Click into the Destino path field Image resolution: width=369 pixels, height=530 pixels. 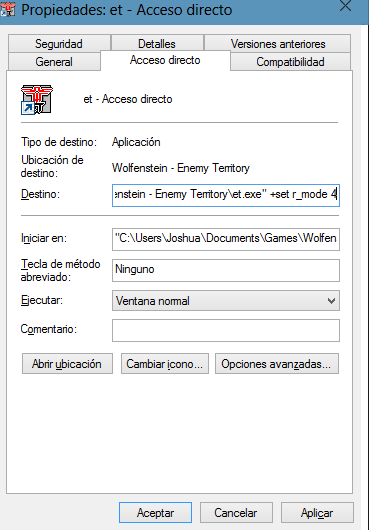226,195
